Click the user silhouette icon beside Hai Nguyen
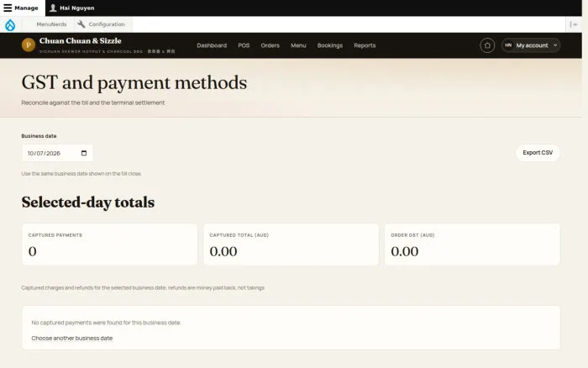The image size is (588, 368). click(x=53, y=8)
